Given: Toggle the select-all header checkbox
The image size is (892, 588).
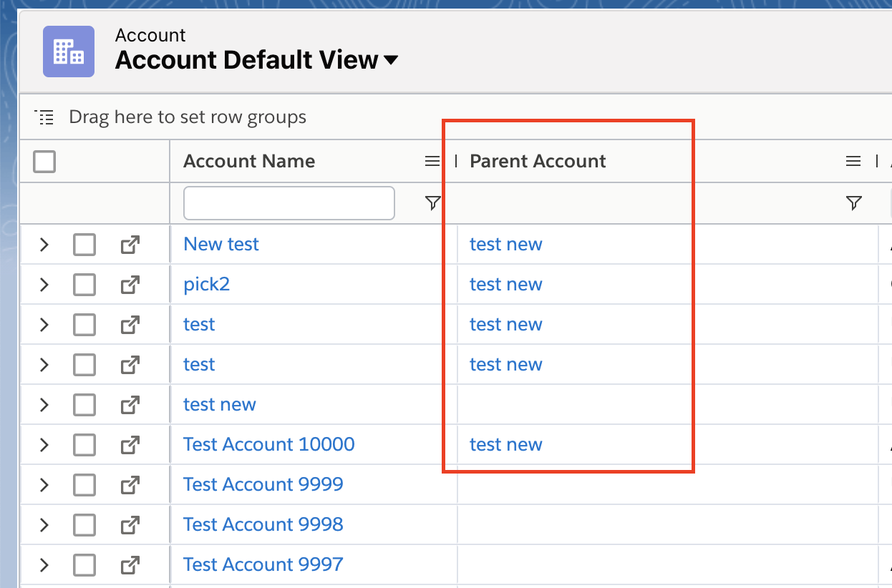Looking at the screenshot, I should click(x=44, y=162).
